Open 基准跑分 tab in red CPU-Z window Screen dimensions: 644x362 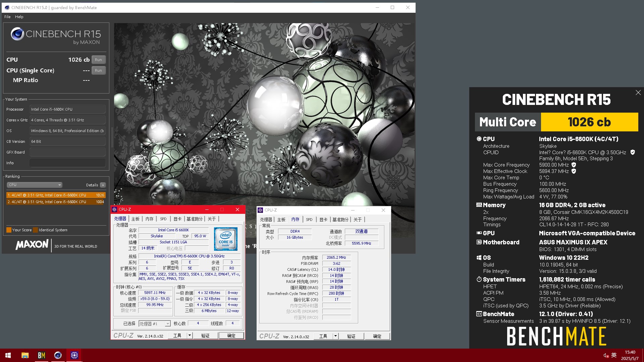[195, 219]
